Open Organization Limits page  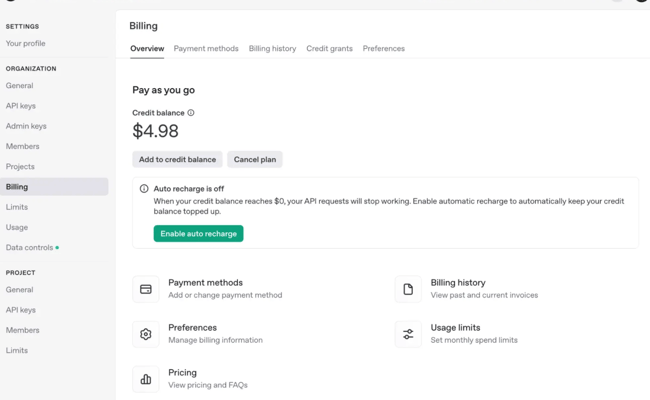17,207
